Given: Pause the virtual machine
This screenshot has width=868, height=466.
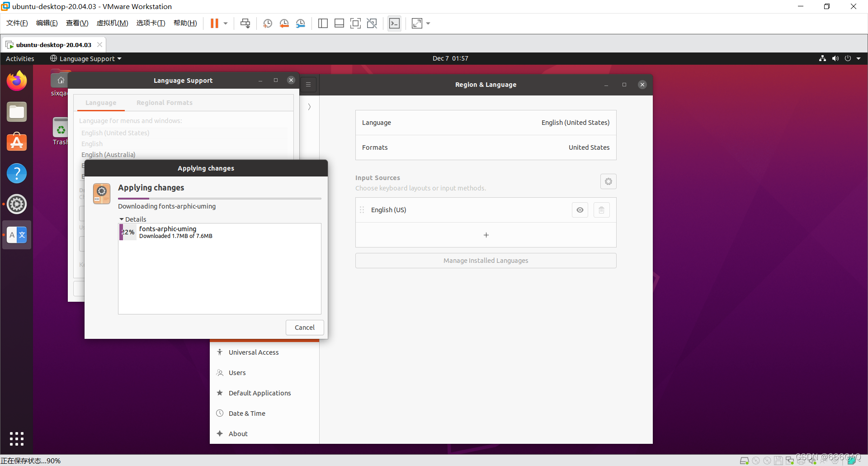Looking at the screenshot, I should coord(214,23).
